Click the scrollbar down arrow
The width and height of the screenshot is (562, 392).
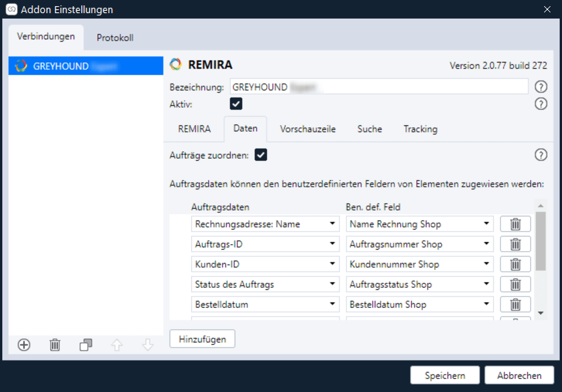click(x=541, y=313)
